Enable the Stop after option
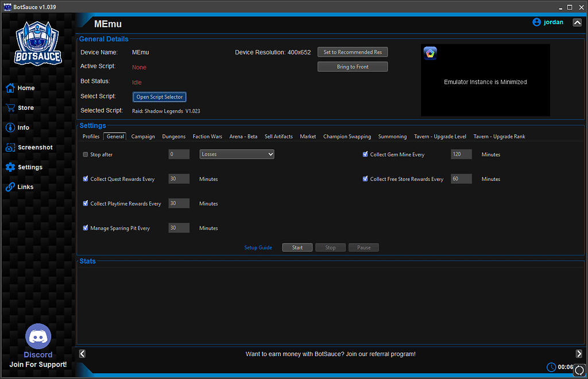Viewport: 588px width, 379px height. click(x=85, y=154)
